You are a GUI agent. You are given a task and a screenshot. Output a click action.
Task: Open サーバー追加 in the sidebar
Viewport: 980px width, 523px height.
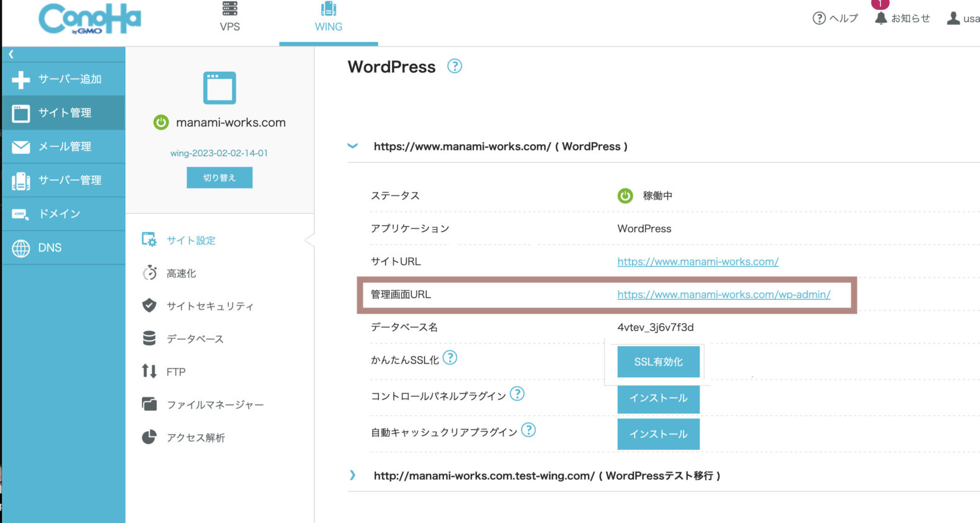click(63, 79)
